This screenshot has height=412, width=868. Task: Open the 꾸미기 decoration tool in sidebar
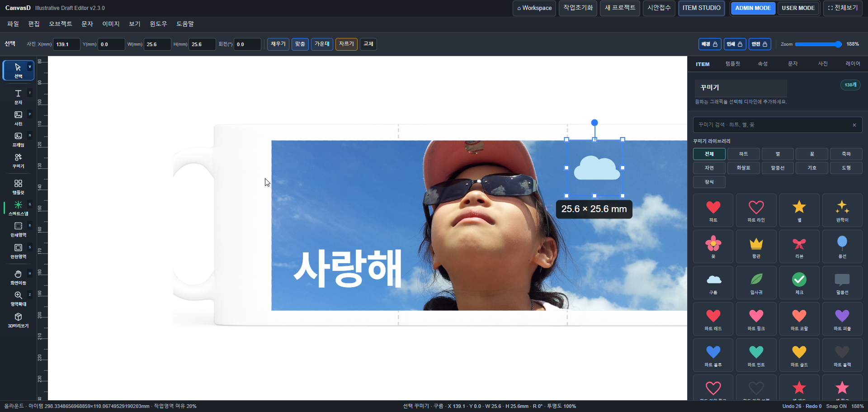click(x=19, y=160)
